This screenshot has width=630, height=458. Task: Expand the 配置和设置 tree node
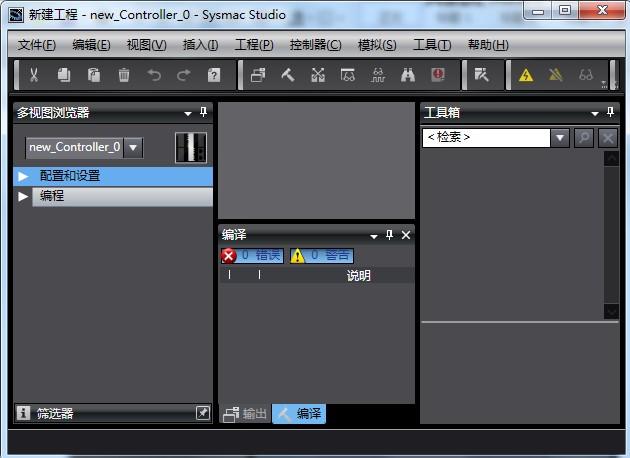point(23,176)
